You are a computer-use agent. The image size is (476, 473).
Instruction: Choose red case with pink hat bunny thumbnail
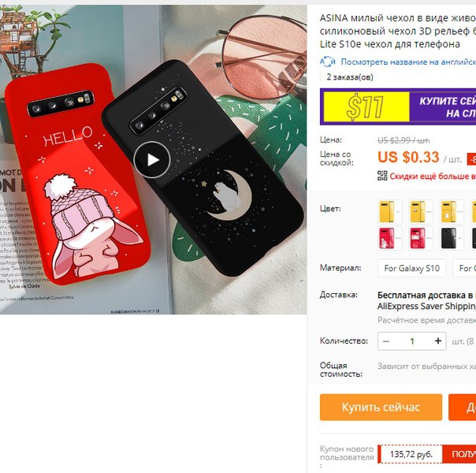click(421, 238)
